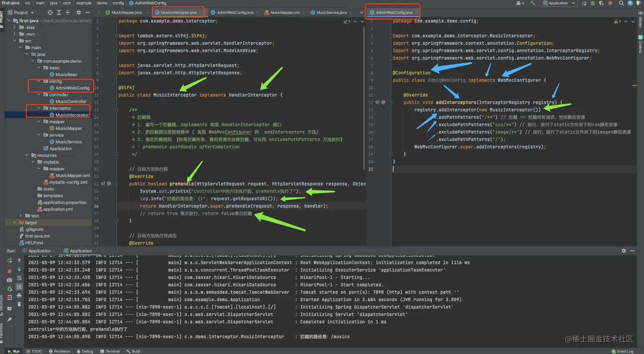Viewport: 644px width, 354px height.
Task: Open Event Log
Action: point(622,351)
